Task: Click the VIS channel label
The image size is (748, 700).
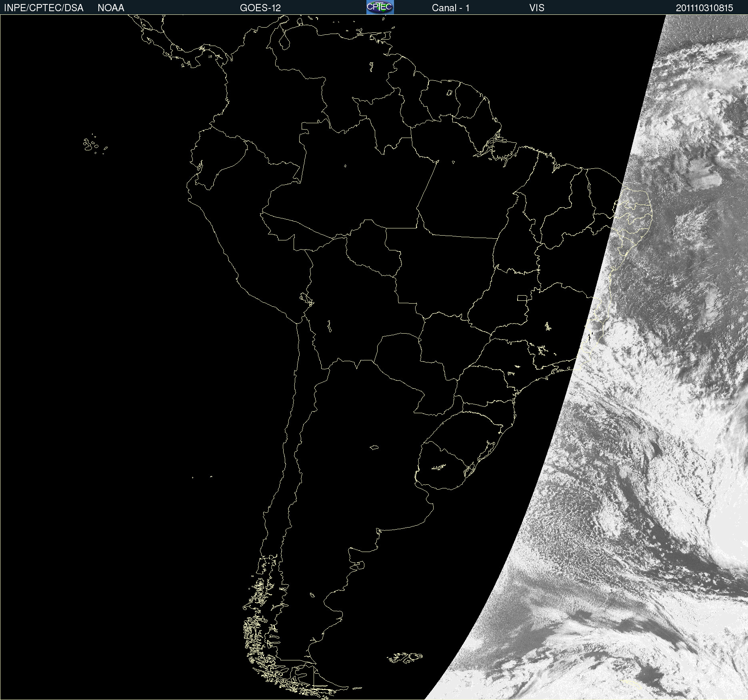Action: point(537,8)
